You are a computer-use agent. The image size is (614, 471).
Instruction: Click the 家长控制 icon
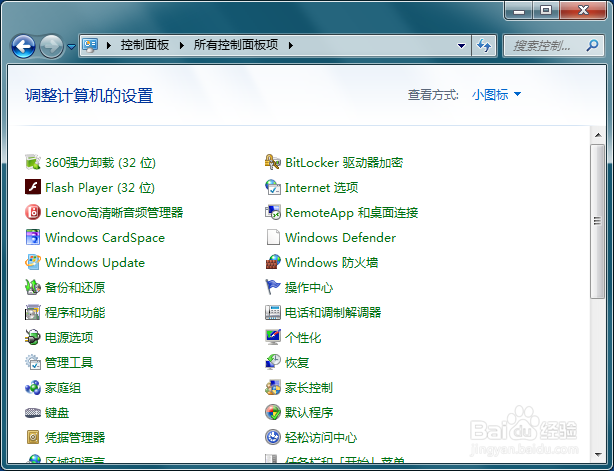[273, 388]
